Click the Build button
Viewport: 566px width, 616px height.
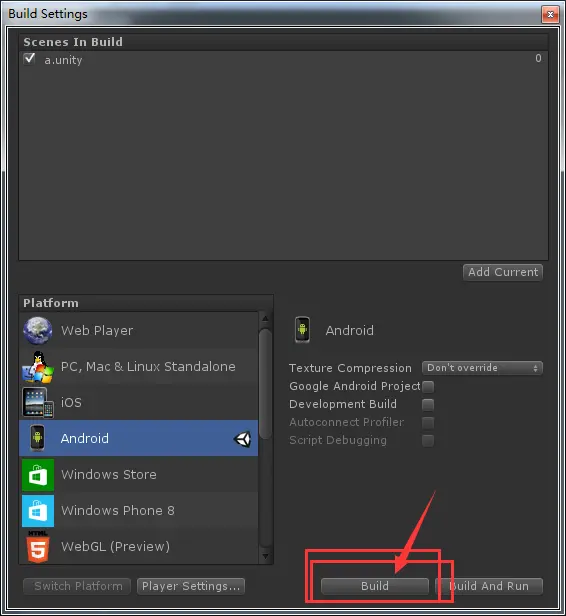375,586
